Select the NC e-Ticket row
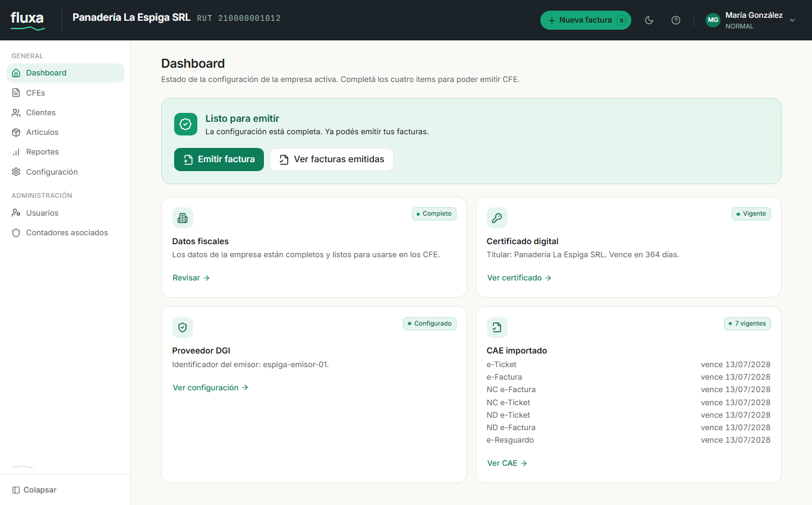 [628, 403]
